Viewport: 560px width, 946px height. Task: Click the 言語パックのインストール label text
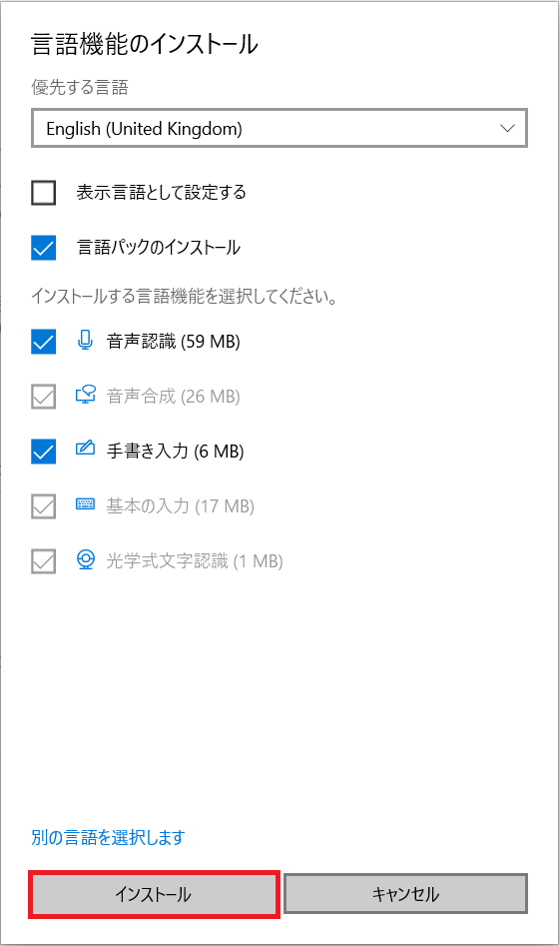click(x=159, y=248)
